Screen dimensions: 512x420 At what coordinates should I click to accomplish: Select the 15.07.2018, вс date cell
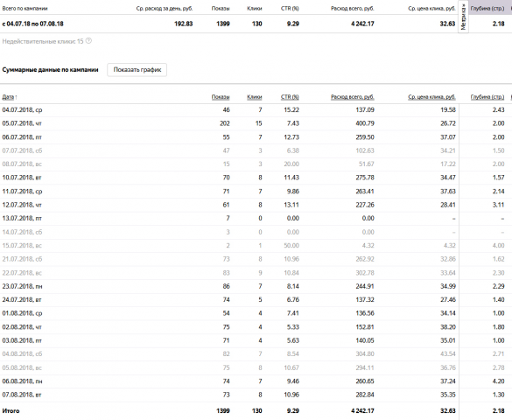(22, 246)
